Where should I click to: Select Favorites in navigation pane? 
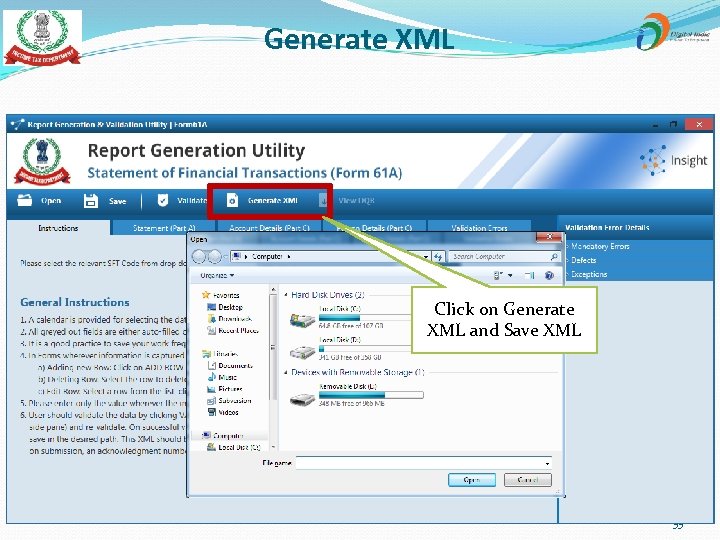click(221, 295)
